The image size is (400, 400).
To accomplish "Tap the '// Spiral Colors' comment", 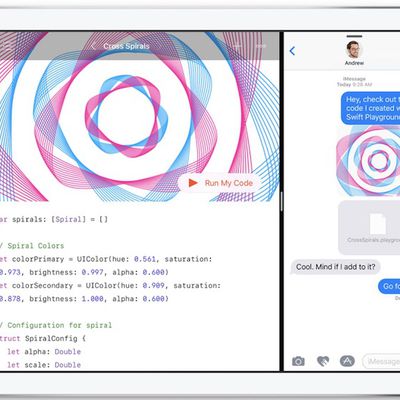I will pyautogui.click(x=32, y=246).
